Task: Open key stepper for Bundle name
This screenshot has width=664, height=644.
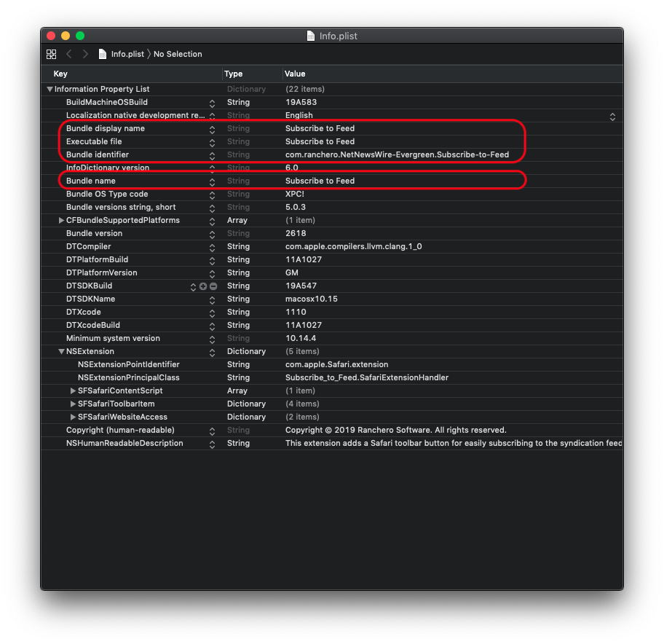Action: click(x=212, y=182)
